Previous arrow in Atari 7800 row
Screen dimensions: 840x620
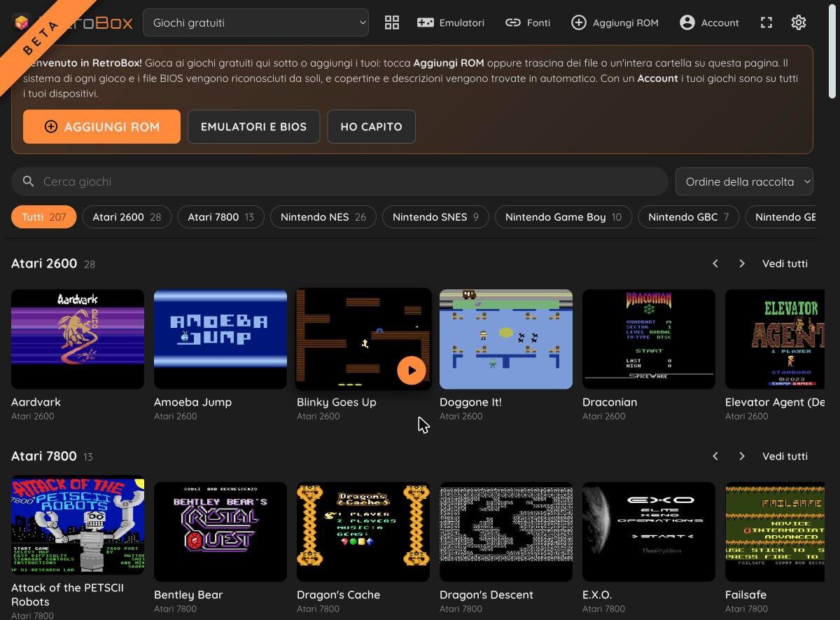point(715,456)
